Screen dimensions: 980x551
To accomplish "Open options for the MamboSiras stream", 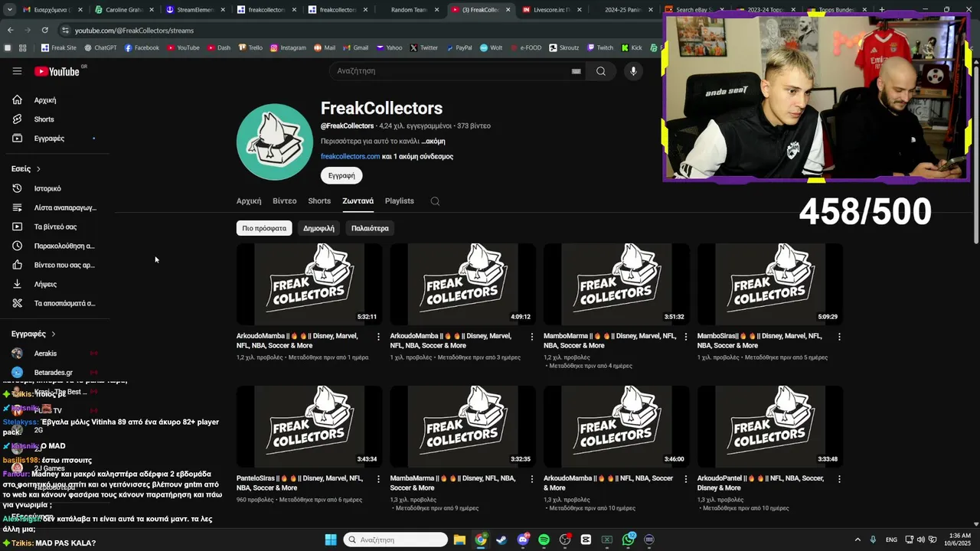I will pyautogui.click(x=839, y=337).
